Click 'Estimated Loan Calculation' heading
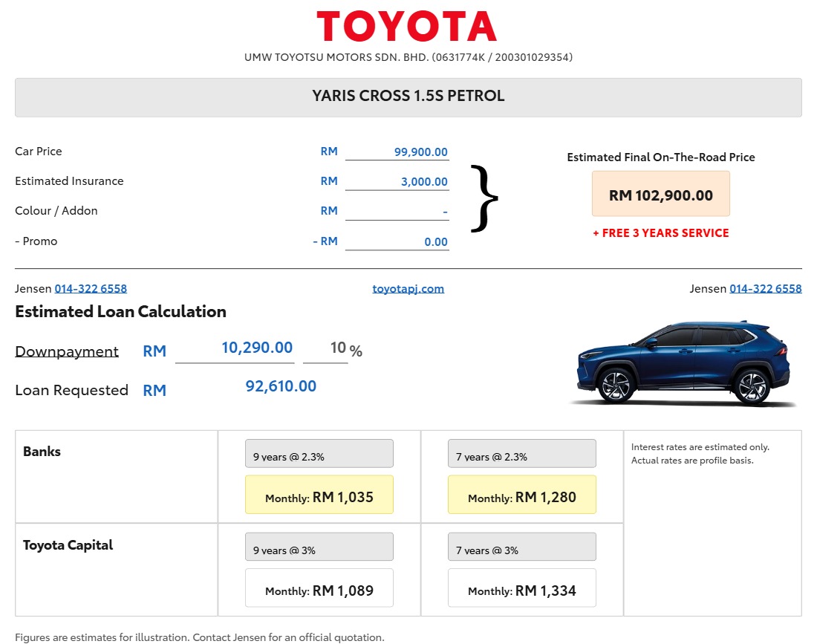Viewport: 817px width, 644px height. [x=120, y=311]
